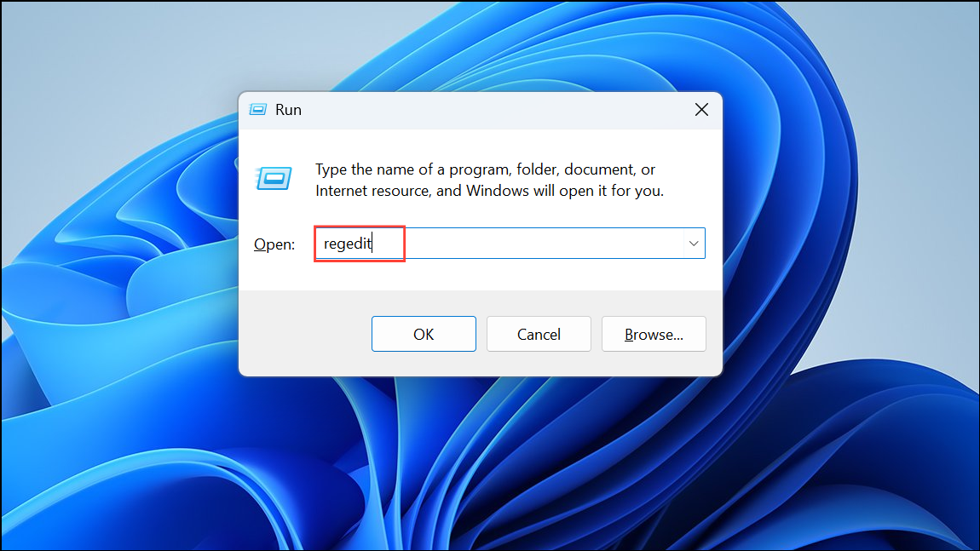Click the chevron next to the regedit field
This screenshot has width=980, height=551.
point(693,243)
